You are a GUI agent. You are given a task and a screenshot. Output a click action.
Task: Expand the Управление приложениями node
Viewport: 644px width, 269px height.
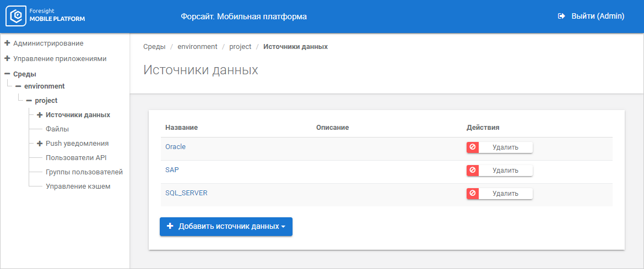click(7, 58)
